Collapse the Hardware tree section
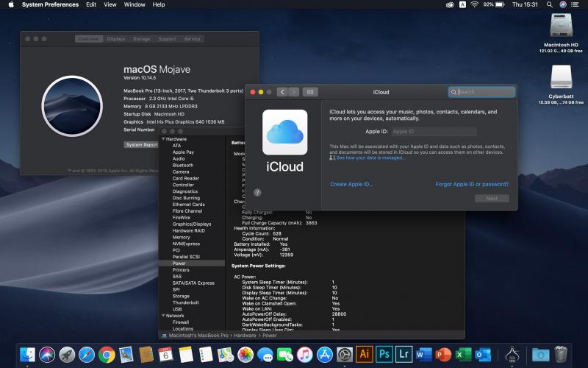Image resolution: width=588 pixels, height=368 pixels. pyautogui.click(x=163, y=139)
